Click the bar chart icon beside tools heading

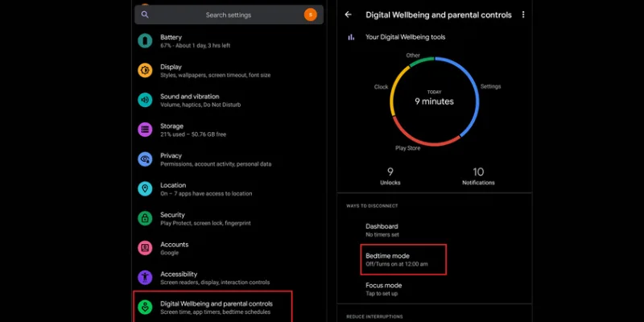[351, 37]
